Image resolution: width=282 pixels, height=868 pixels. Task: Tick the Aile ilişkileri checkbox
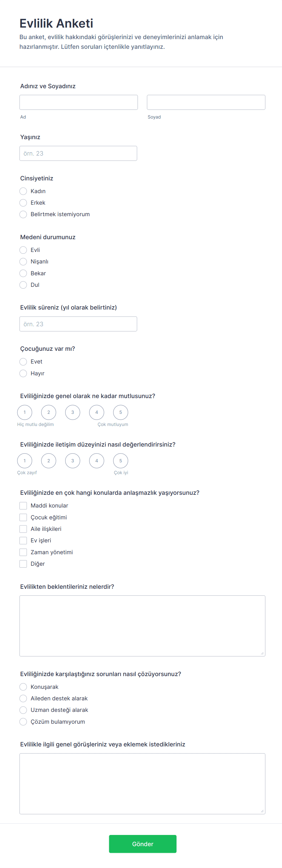point(23,529)
